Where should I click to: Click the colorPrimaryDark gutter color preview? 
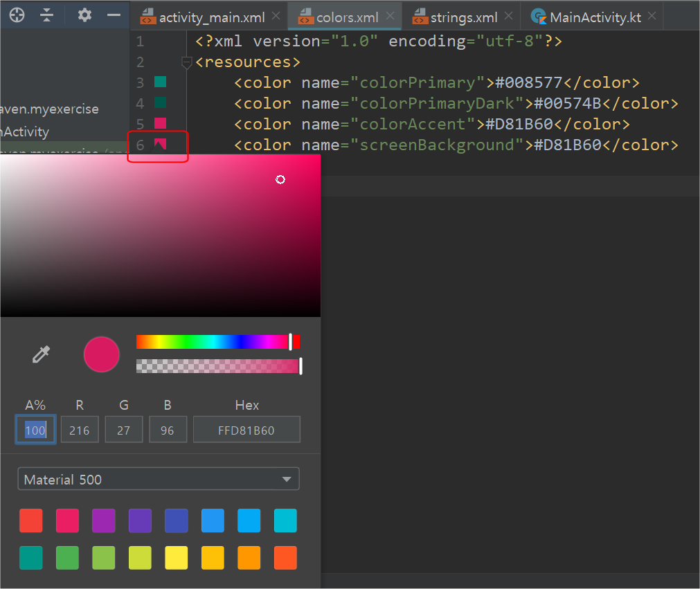click(x=161, y=102)
